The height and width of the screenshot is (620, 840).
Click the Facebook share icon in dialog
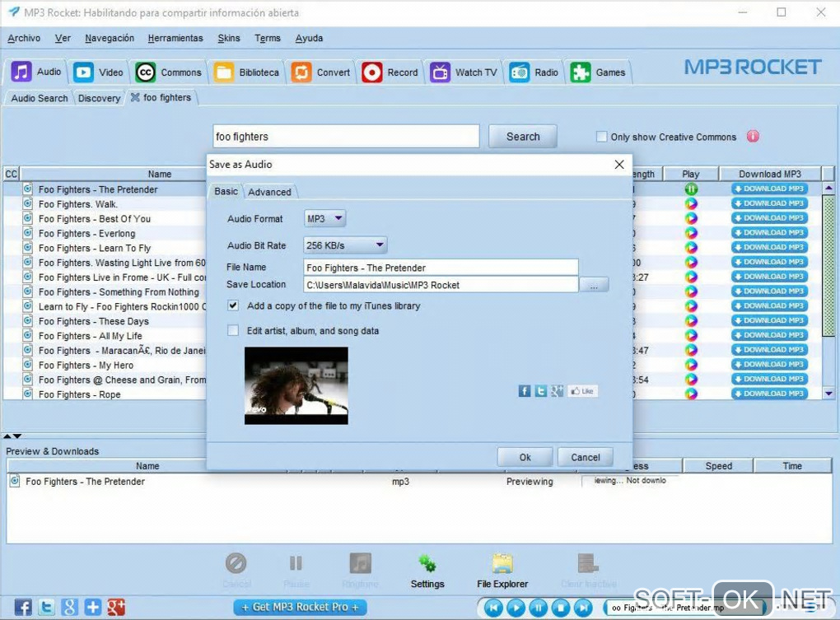pyautogui.click(x=525, y=391)
